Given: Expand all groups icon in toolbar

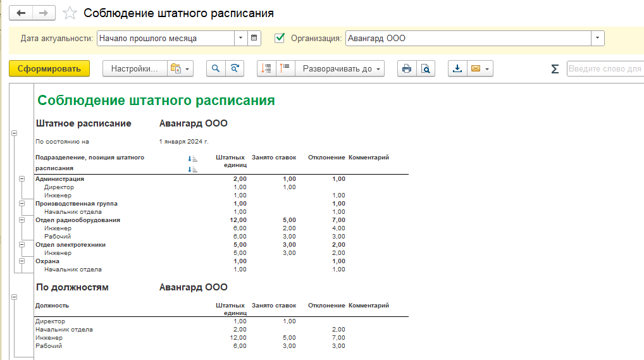Looking at the screenshot, I should coord(285,68).
